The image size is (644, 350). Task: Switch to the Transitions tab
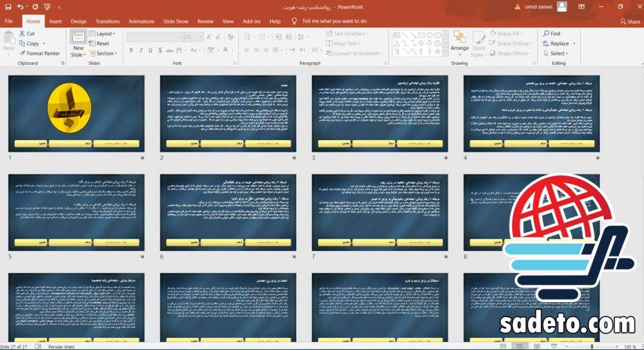(108, 21)
